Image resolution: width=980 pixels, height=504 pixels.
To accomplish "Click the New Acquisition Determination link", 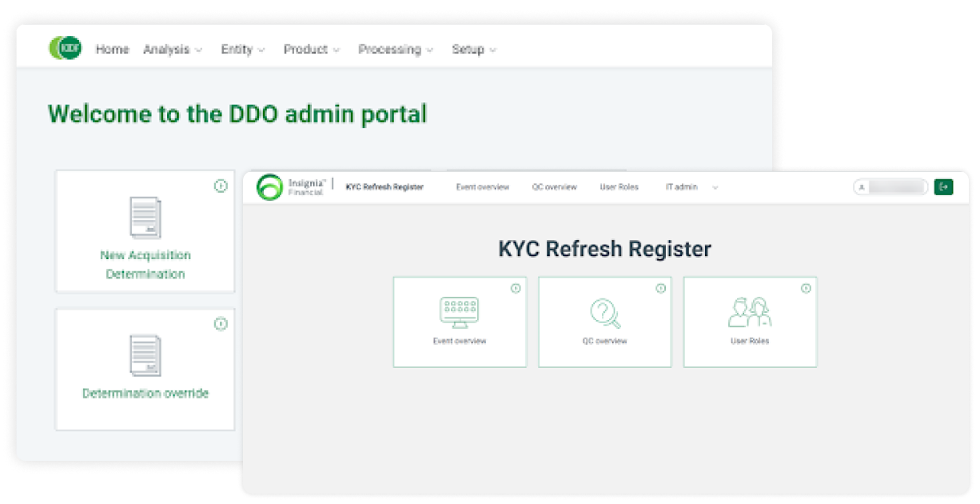I will click(x=145, y=265).
